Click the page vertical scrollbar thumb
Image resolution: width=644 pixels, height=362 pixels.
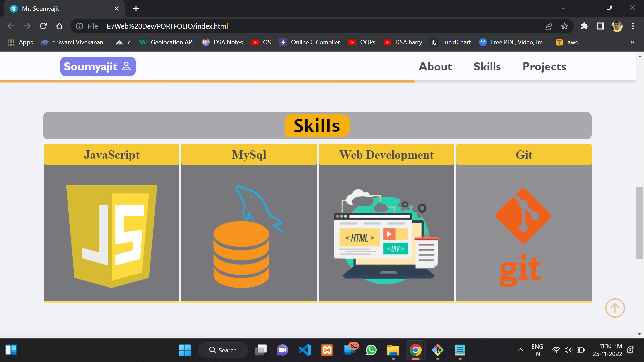640,223
